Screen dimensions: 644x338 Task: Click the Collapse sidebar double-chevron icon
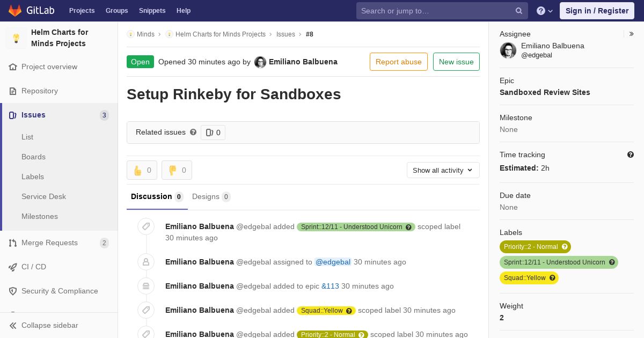pos(13,326)
